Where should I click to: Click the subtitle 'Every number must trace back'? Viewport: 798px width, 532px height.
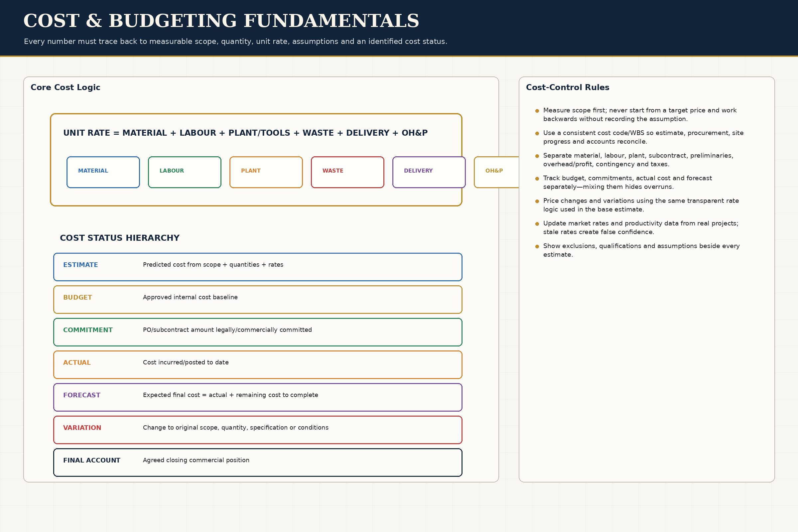[x=235, y=41]
